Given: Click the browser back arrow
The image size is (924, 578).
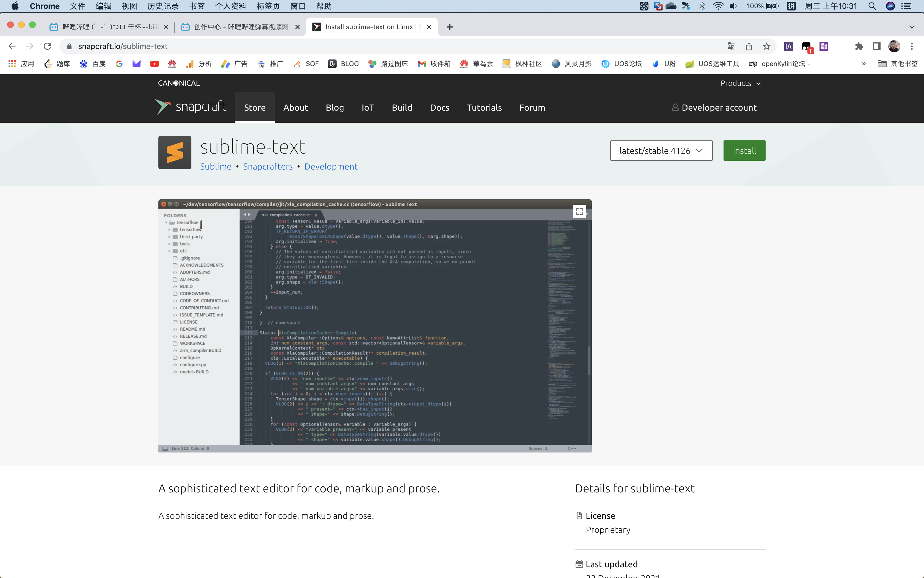Looking at the screenshot, I should [12, 46].
